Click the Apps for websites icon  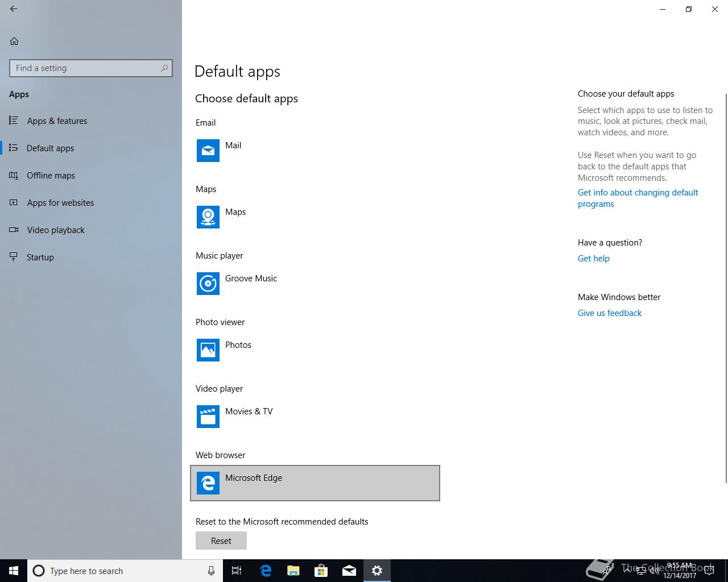tap(14, 202)
